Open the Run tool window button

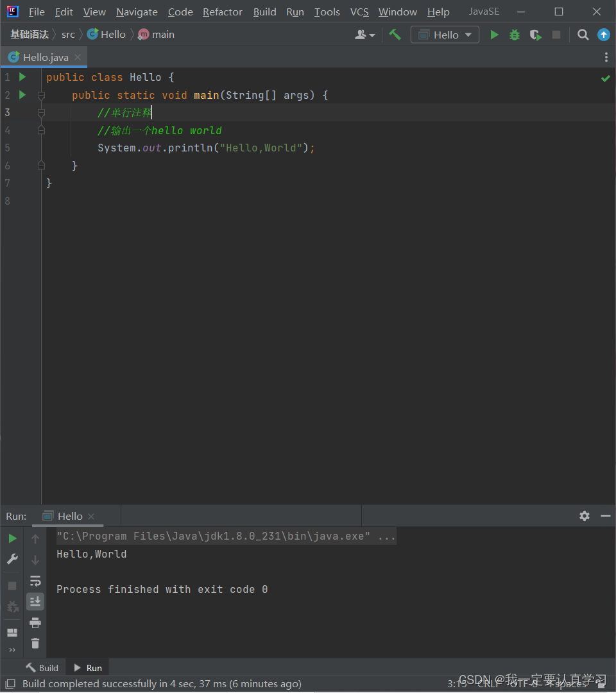pos(88,668)
